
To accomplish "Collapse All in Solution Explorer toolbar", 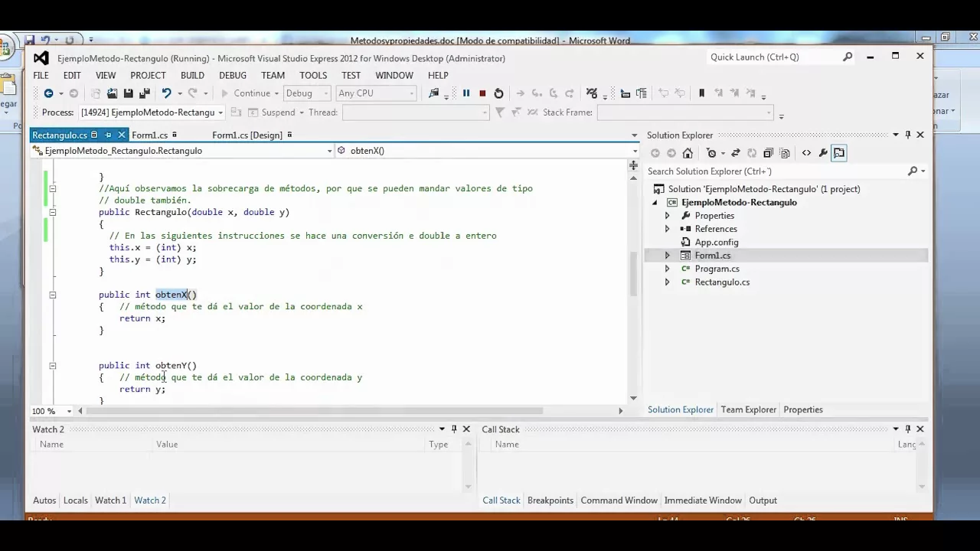I will pos(768,153).
